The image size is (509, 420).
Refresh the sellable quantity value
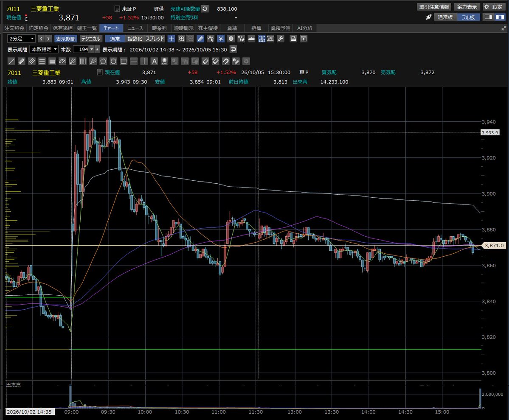205,9
